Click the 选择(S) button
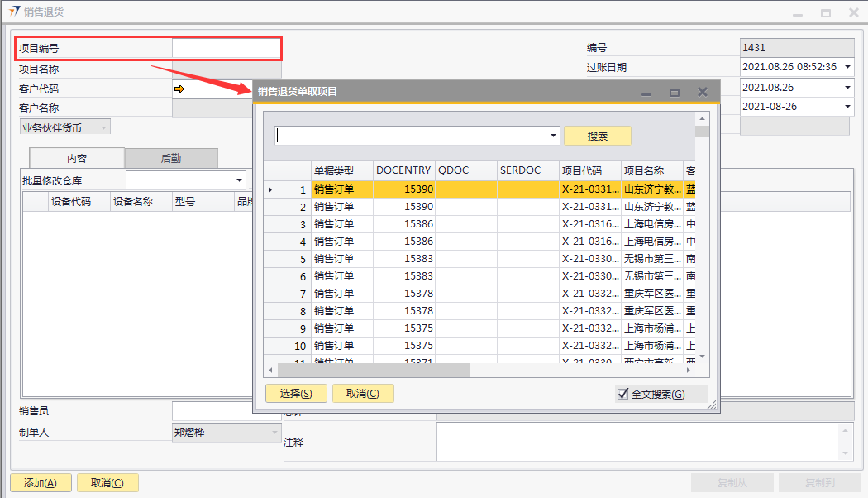 tap(296, 394)
